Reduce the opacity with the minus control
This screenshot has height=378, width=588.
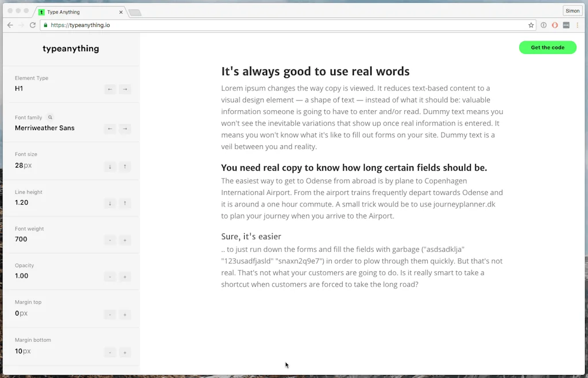[110, 276]
